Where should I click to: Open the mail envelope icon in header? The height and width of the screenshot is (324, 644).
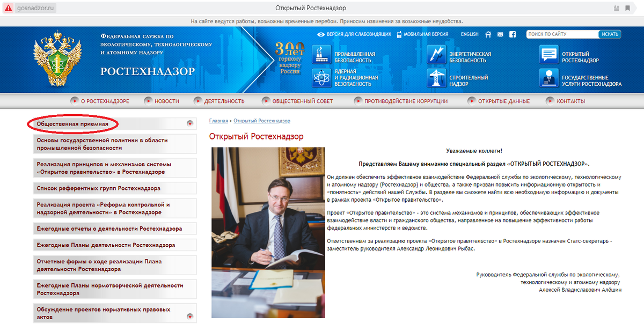tap(500, 34)
